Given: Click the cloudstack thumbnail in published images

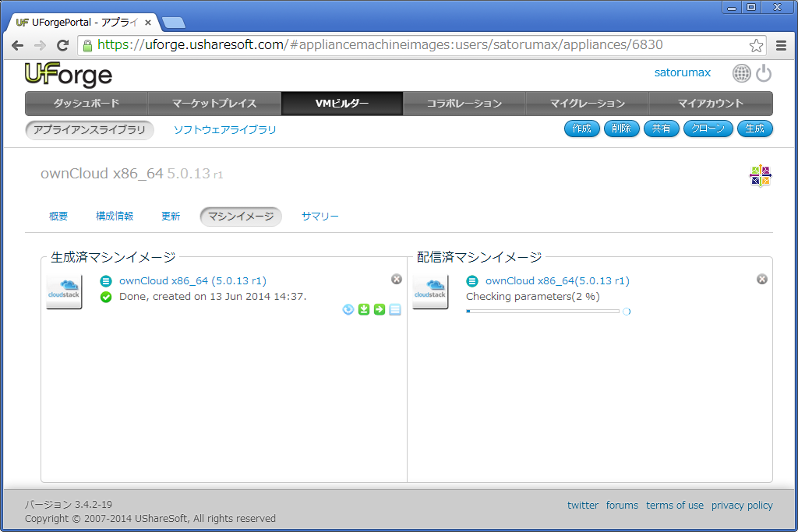Looking at the screenshot, I should pyautogui.click(x=430, y=291).
